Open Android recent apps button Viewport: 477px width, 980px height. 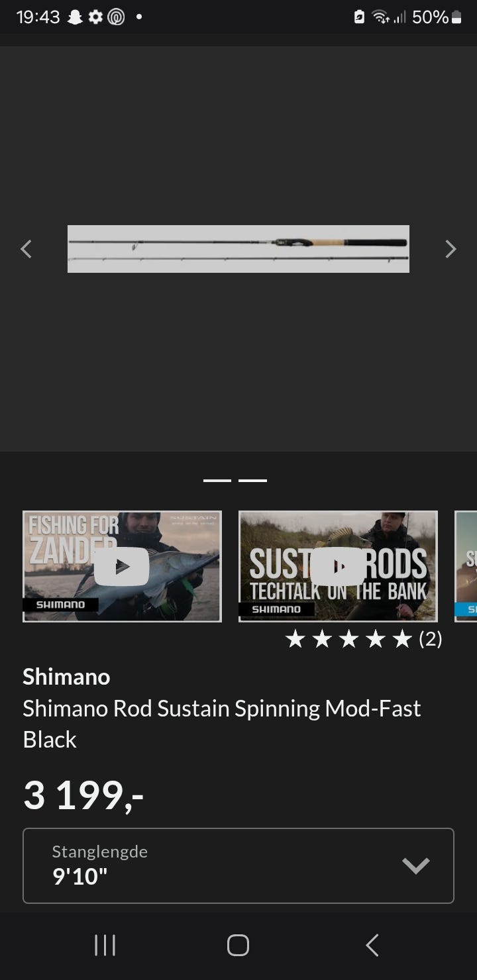pos(105,945)
